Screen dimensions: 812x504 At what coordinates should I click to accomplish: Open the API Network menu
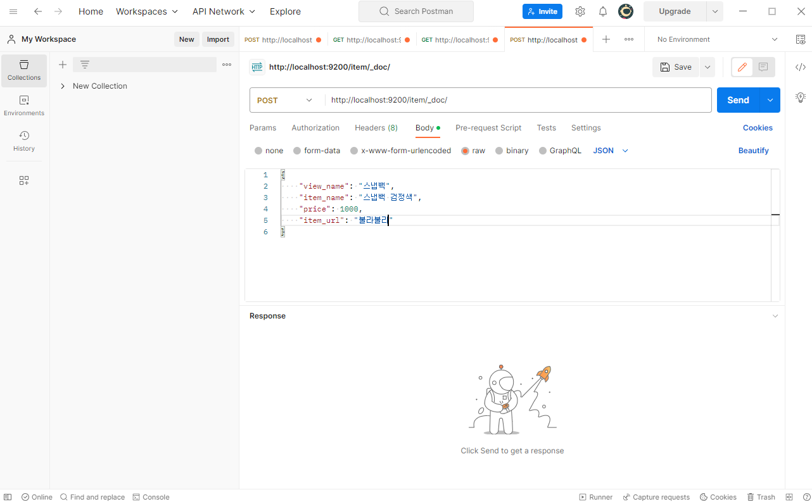point(224,11)
